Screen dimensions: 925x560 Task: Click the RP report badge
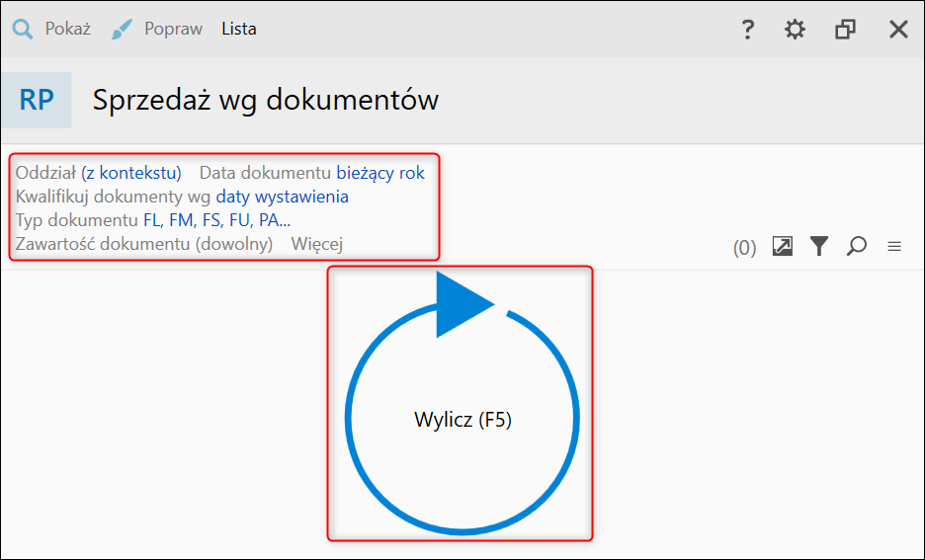pyautogui.click(x=37, y=100)
